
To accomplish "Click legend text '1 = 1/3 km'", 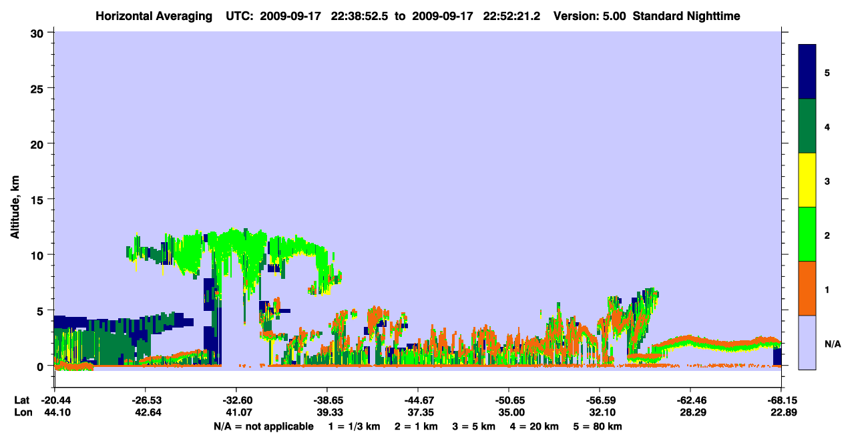I will tap(354, 426).
